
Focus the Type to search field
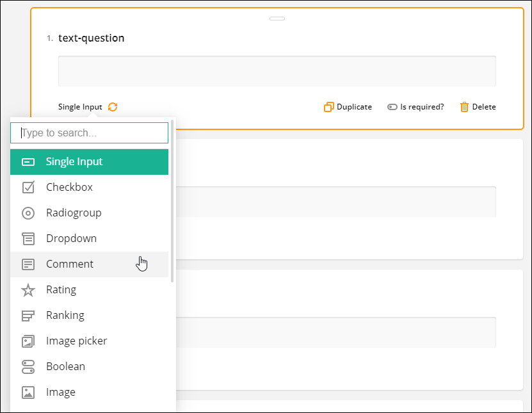89,133
